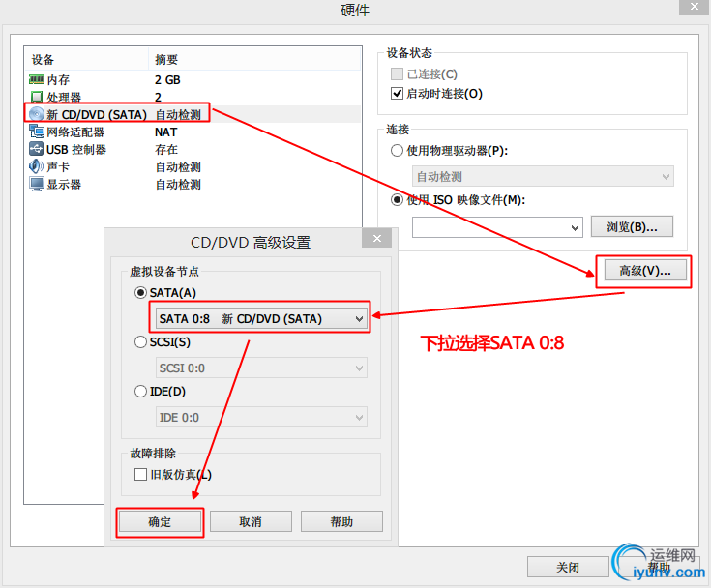Open the IDE 0:0 dropdown

click(x=261, y=417)
